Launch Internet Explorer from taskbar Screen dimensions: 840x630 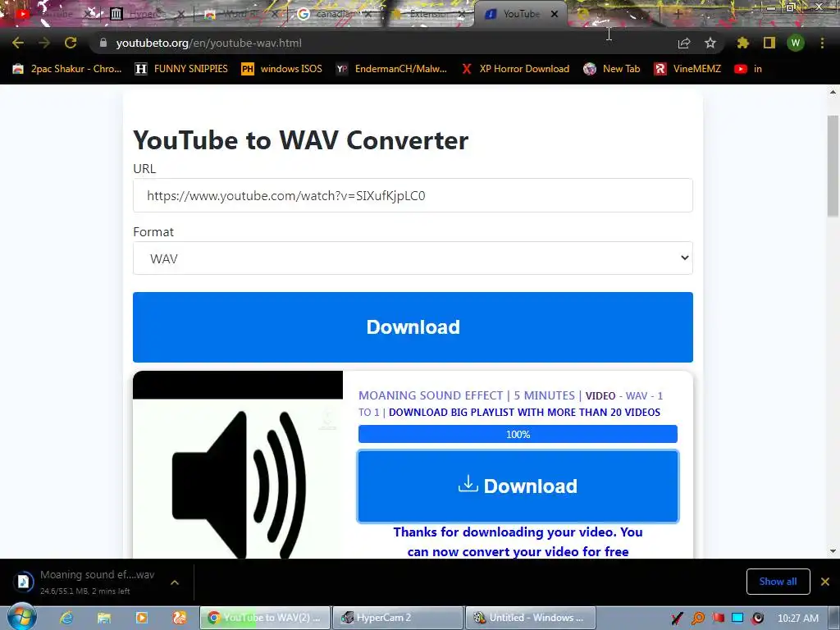point(66,618)
